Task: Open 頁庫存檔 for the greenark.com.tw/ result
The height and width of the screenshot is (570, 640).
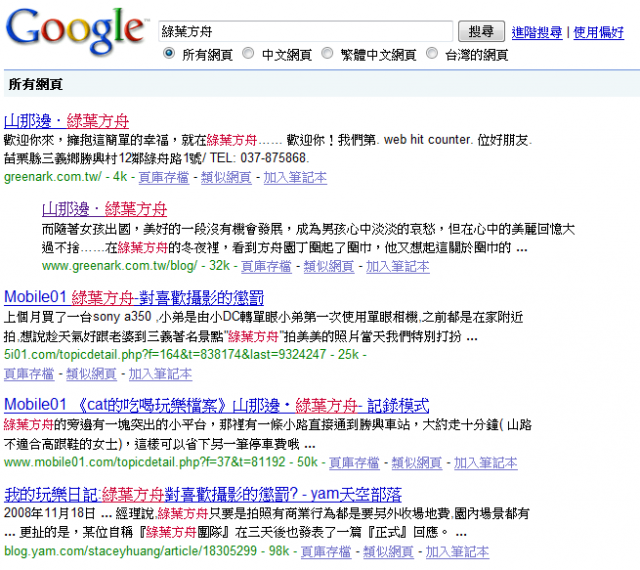Action: click(x=164, y=177)
